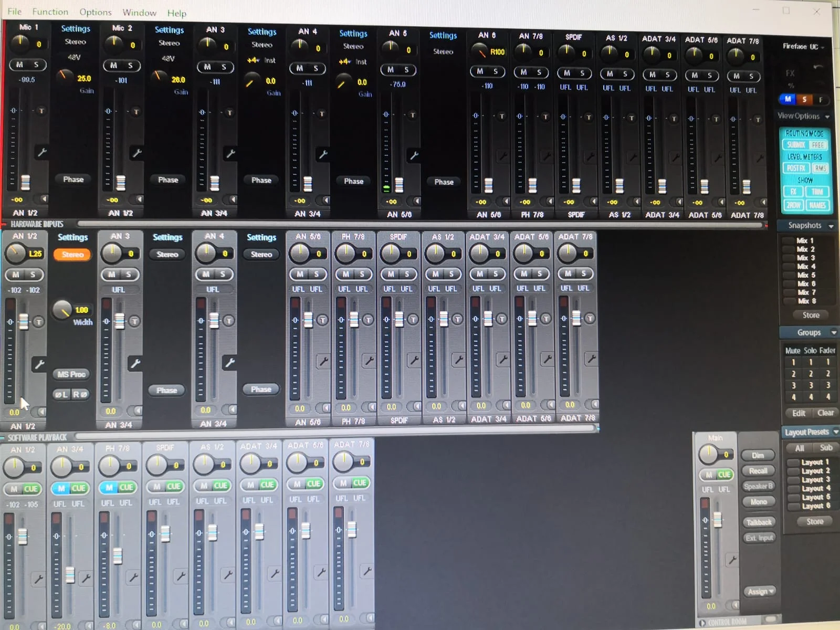The height and width of the screenshot is (630, 840).
Task: Open the wrench settings of AN 3 input channel
Action: (230, 154)
